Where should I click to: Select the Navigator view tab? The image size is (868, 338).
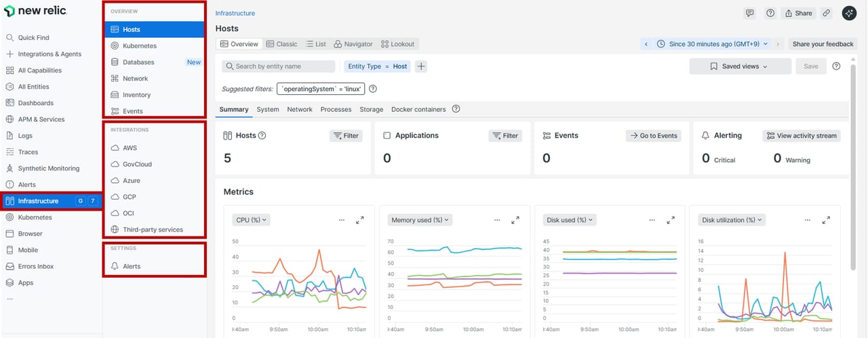point(353,44)
